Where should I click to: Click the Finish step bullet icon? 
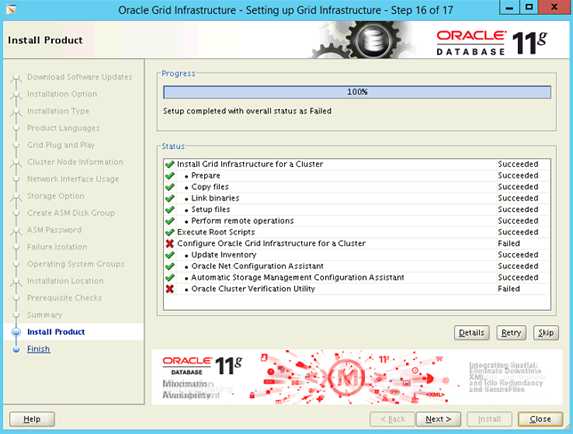pyautogui.click(x=16, y=349)
